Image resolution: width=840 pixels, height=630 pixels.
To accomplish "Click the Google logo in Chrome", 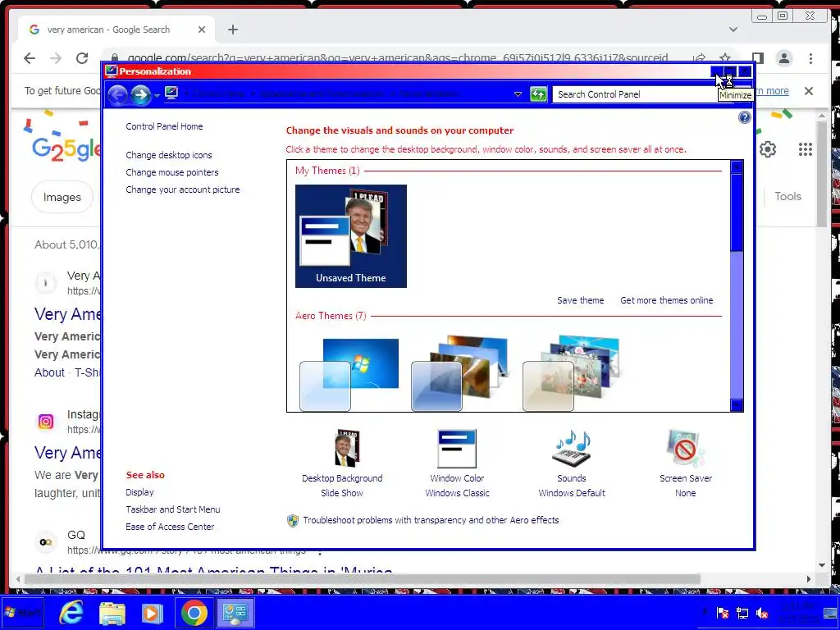I will coord(66,148).
